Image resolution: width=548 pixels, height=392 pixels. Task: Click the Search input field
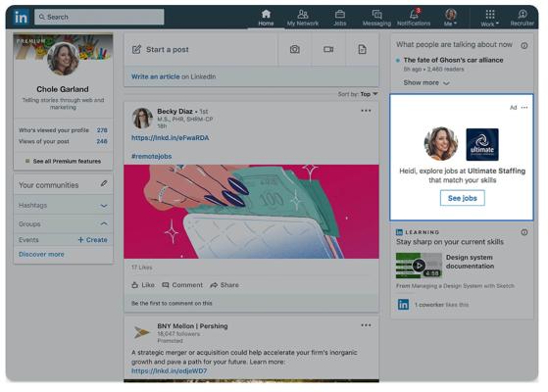[99, 17]
